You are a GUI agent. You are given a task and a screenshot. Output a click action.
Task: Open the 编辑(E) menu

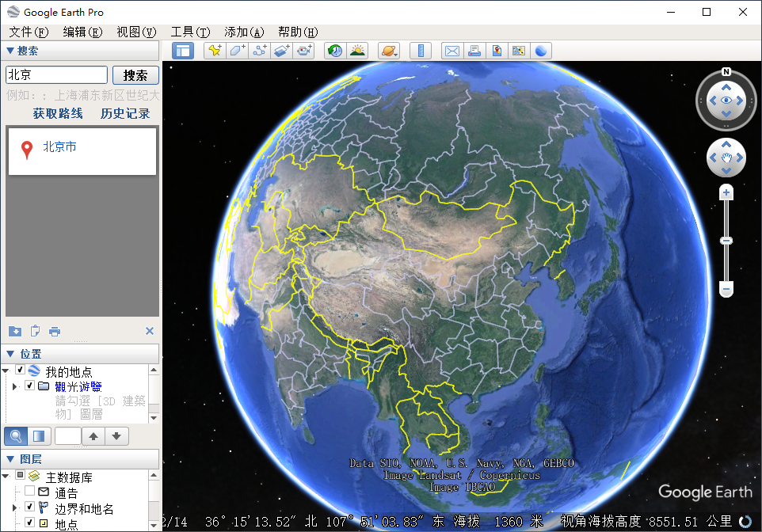click(x=82, y=32)
